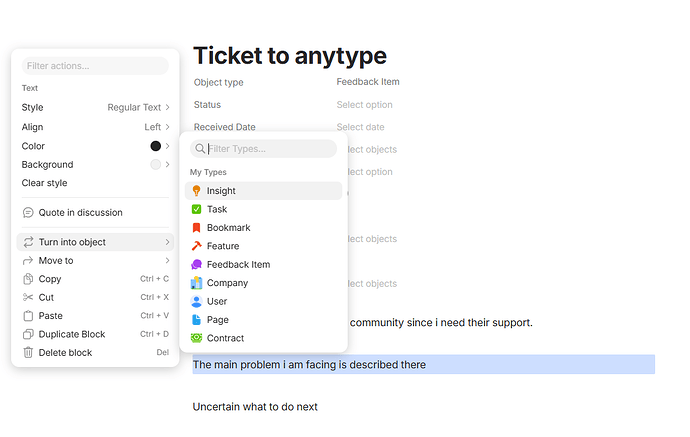This screenshot has height=437, width=690.
Task: Click the Ticket to anytype title
Action: 290,56
